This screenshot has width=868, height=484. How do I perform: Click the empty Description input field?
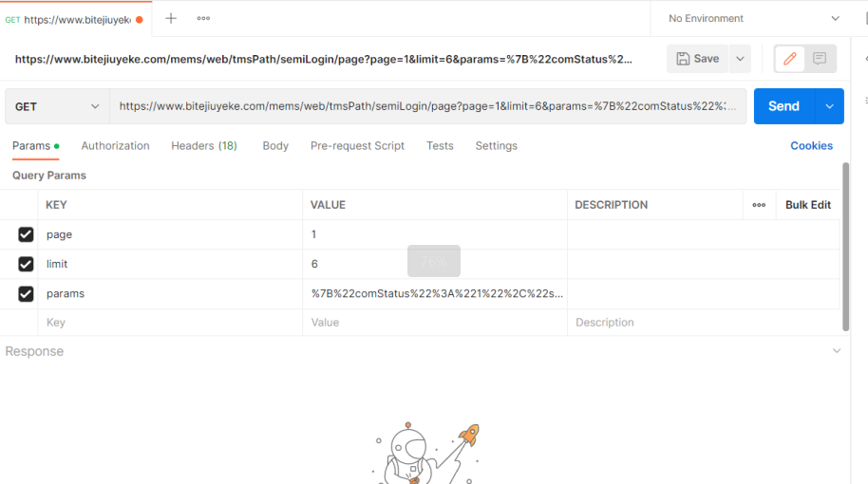703,323
